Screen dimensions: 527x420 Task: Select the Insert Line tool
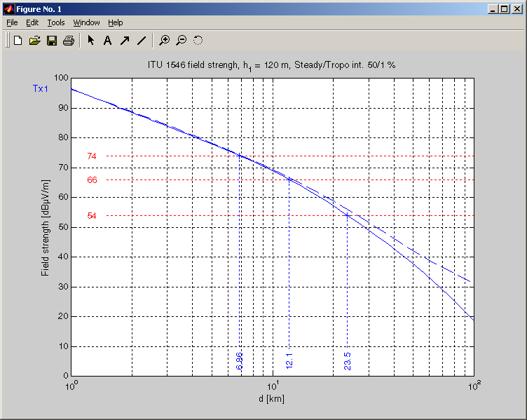(142, 41)
